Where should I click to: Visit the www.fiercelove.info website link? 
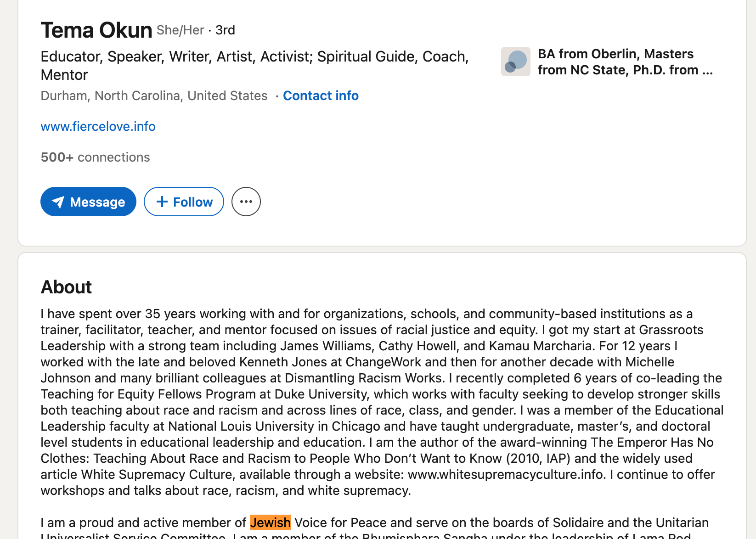tap(98, 126)
